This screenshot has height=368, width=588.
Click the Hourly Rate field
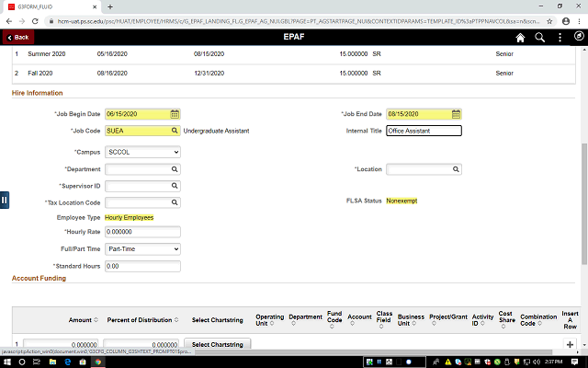pos(142,232)
